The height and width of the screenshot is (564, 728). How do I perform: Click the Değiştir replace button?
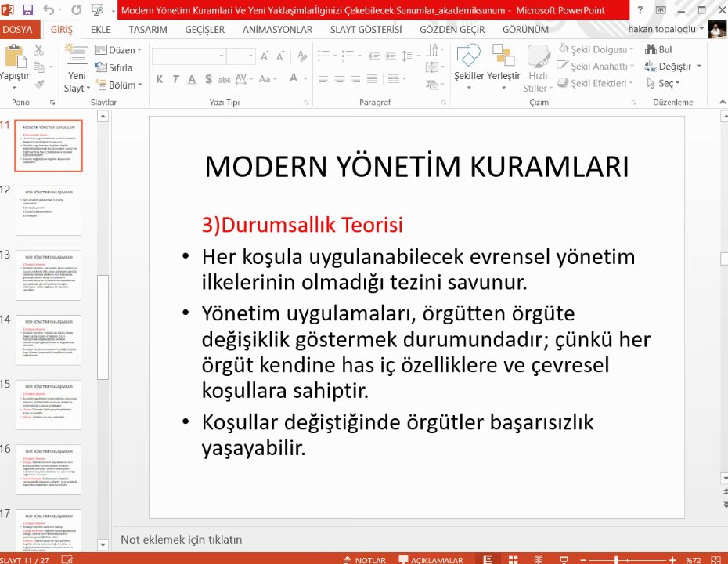[672, 67]
